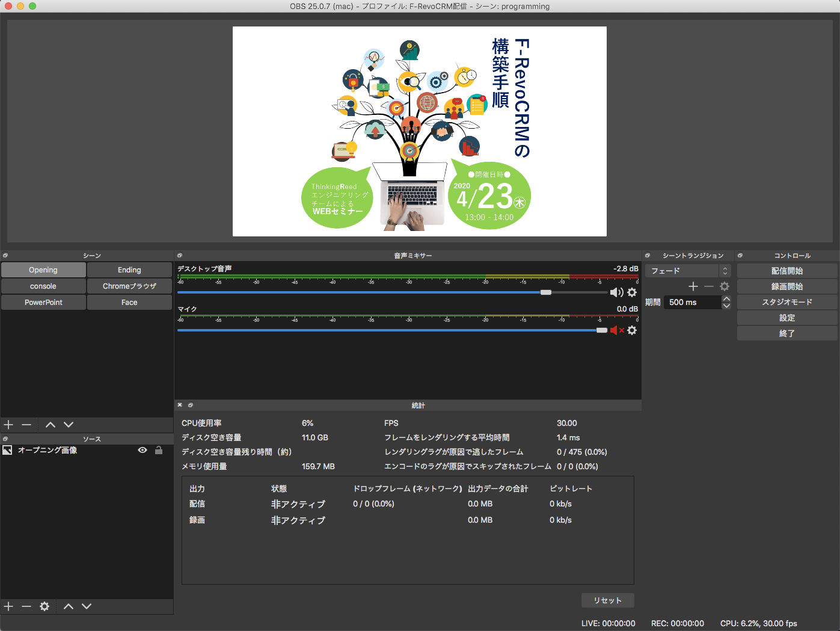Click CPU: 6.2%, 30.00 fps status
The height and width of the screenshot is (631, 840).
click(759, 624)
